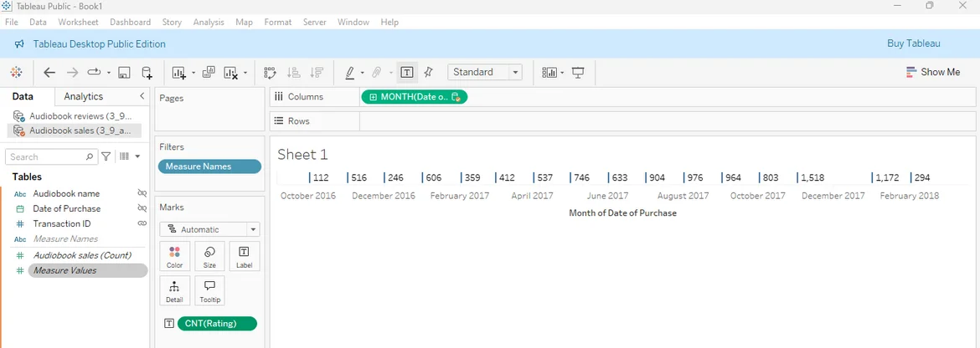Toggle the broken link beside Audiobook name

click(142, 193)
